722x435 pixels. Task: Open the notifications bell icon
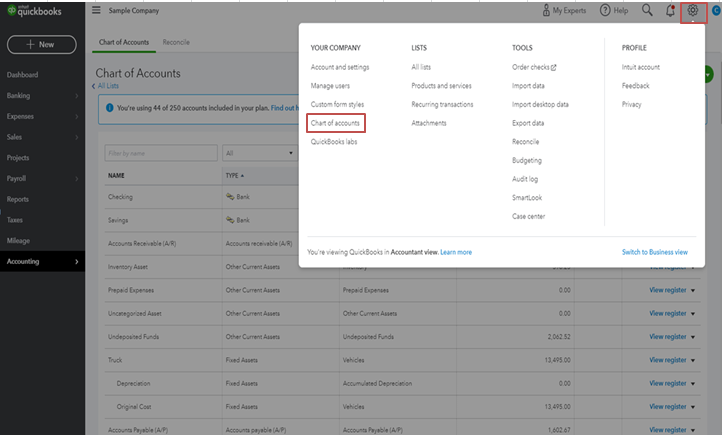(670, 11)
